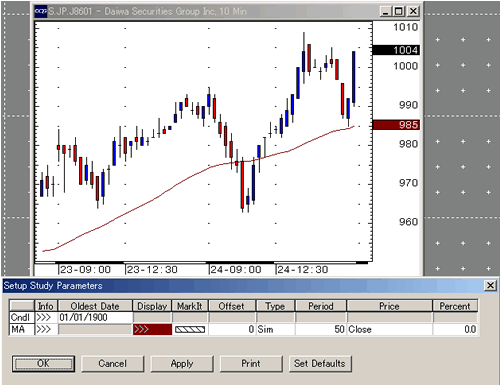Click the MA Display red color cell
The height and width of the screenshot is (385, 500).
[x=152, y=329]
